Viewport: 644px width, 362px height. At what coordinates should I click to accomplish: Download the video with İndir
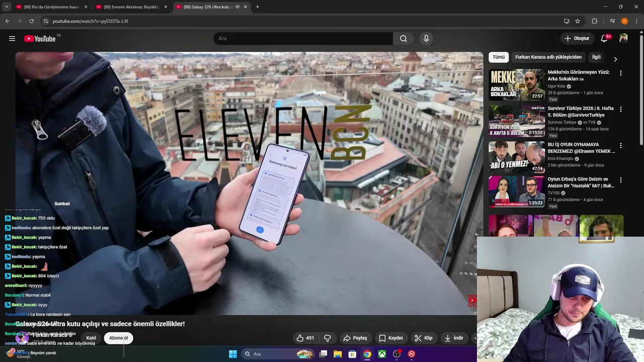[454, 338]
